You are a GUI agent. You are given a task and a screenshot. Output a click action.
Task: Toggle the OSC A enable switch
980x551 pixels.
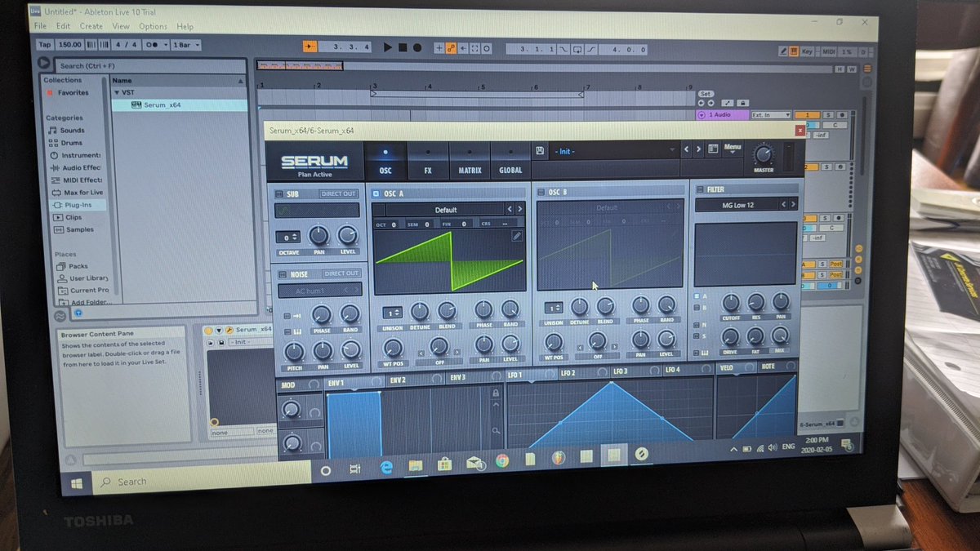click(376, 194)
